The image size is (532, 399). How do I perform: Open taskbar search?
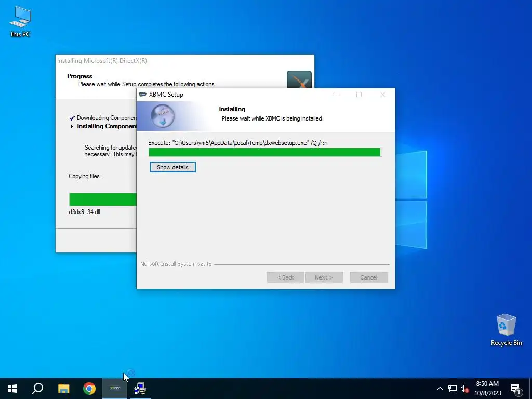pos(37,389)
